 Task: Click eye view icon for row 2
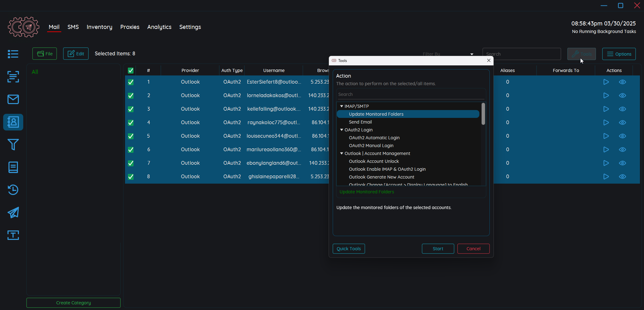pos(622,96)
